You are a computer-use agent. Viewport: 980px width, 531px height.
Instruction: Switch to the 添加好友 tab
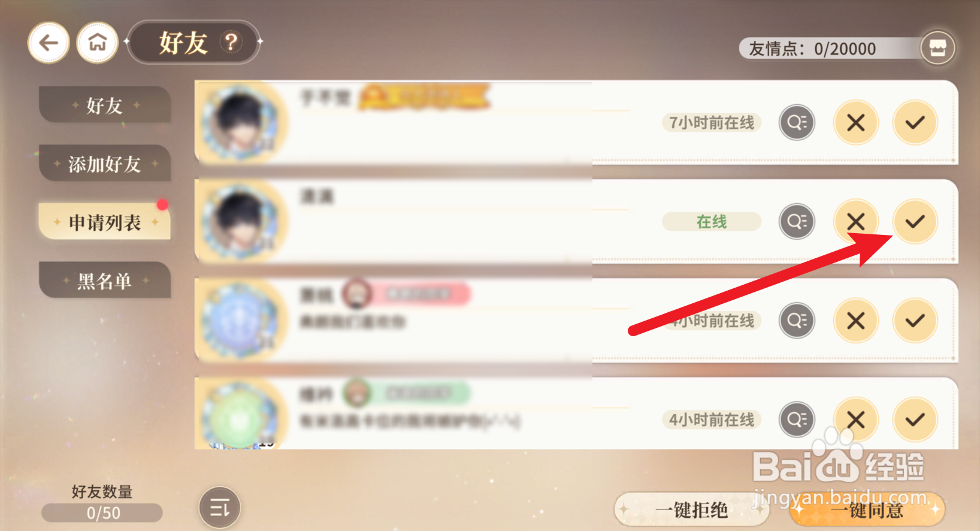105,164
